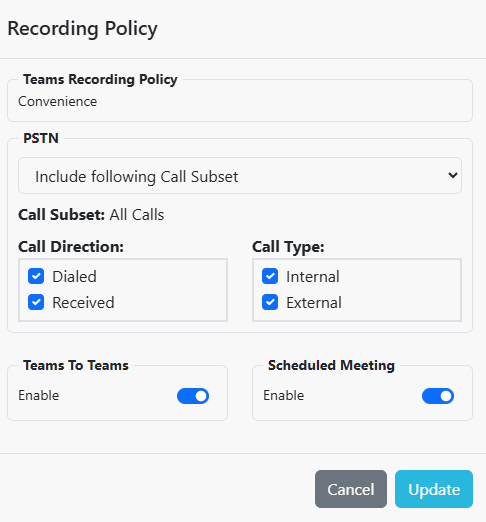Viewport: 486px width, 522px height.
Task: Click the Recording Policy dialog title
Action: tap(82, 29)
